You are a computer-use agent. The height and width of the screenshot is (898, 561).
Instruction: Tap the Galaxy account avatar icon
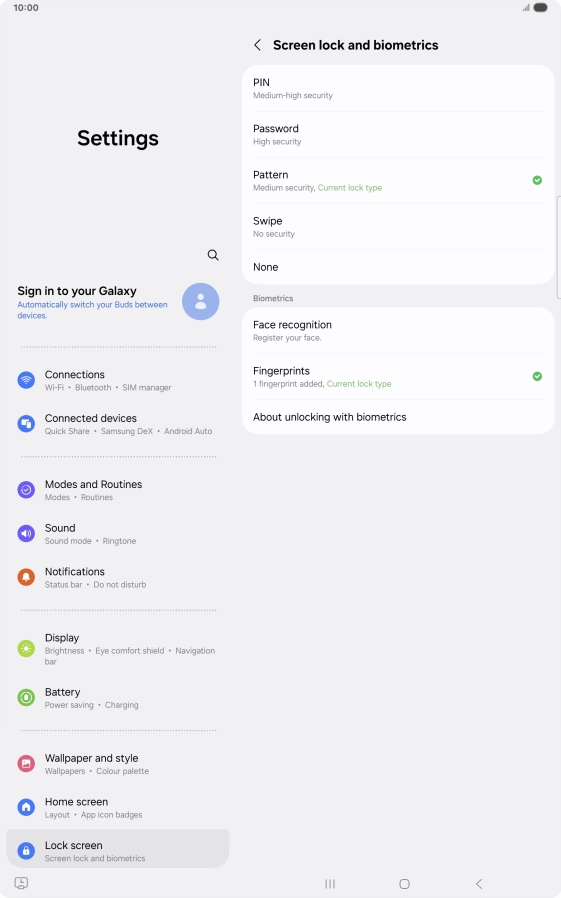tap(200, 301)
